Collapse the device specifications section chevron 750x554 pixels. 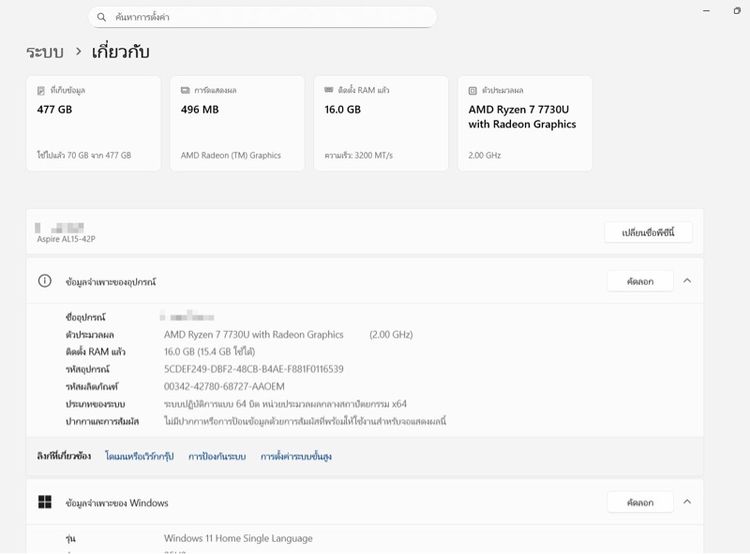[x=687, y=281]
